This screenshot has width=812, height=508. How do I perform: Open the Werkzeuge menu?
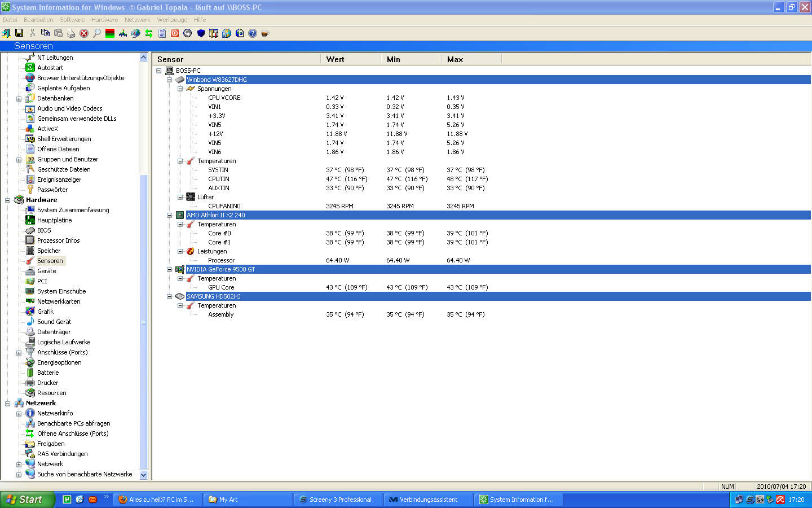click(x=172, y=20)
